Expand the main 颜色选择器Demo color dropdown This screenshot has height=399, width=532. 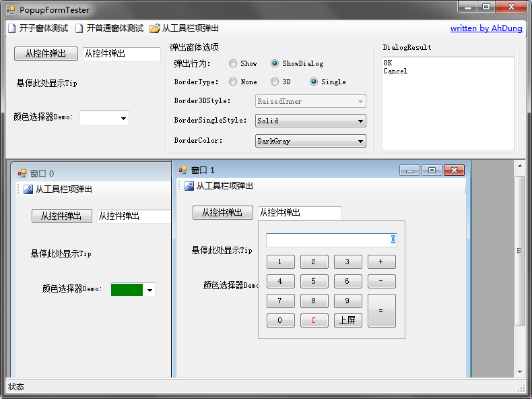[x=123, y=118]
